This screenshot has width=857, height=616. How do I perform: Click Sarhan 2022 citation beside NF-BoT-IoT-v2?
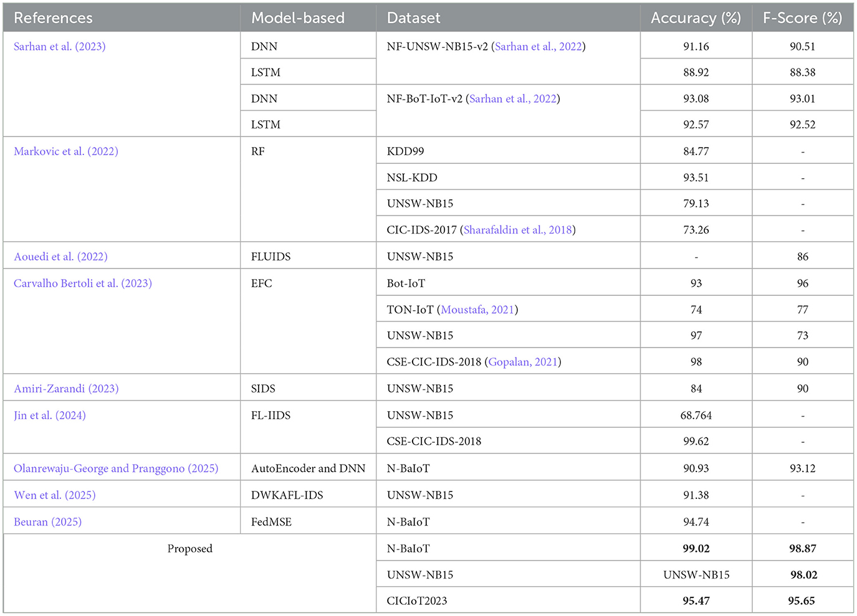(513, 99)
